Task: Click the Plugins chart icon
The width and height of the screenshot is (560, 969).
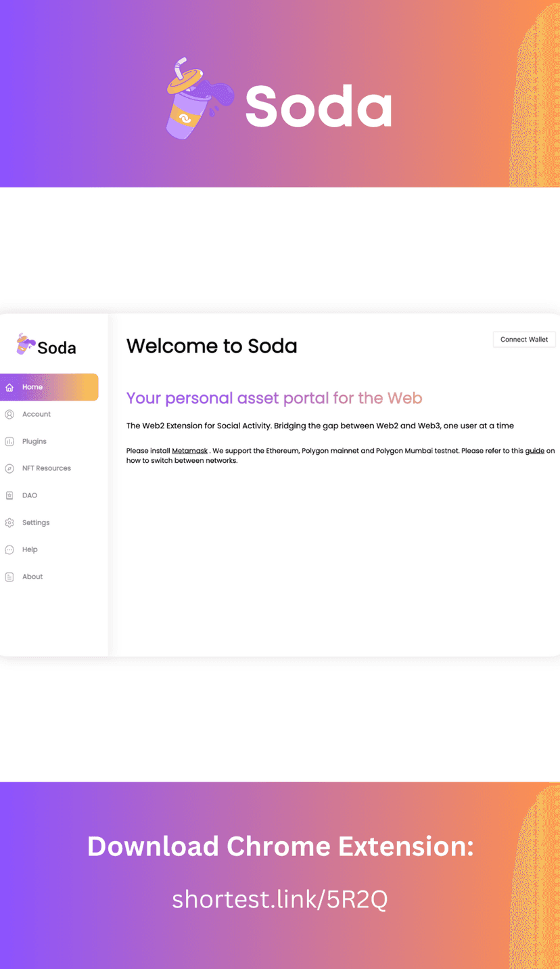Action: pyautogui.click(x=9, y=441)
